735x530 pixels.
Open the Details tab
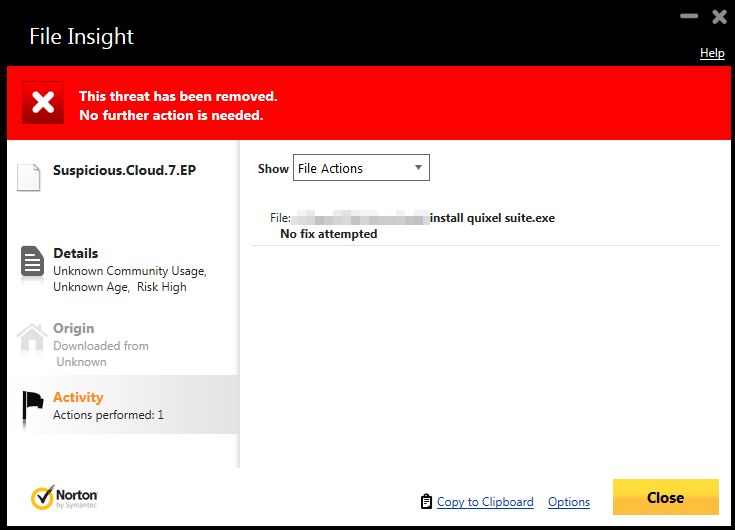click(x=123, y=269)
